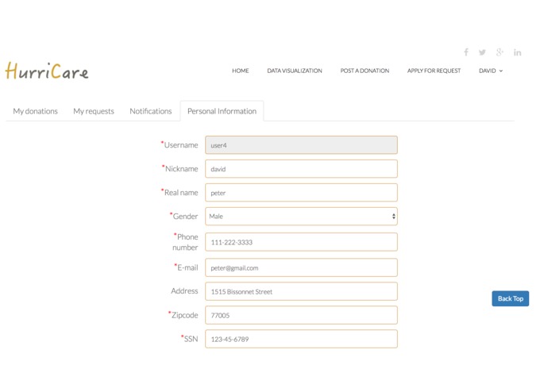Click the Address field label
The image size is (552, 392).
(184, 290)
